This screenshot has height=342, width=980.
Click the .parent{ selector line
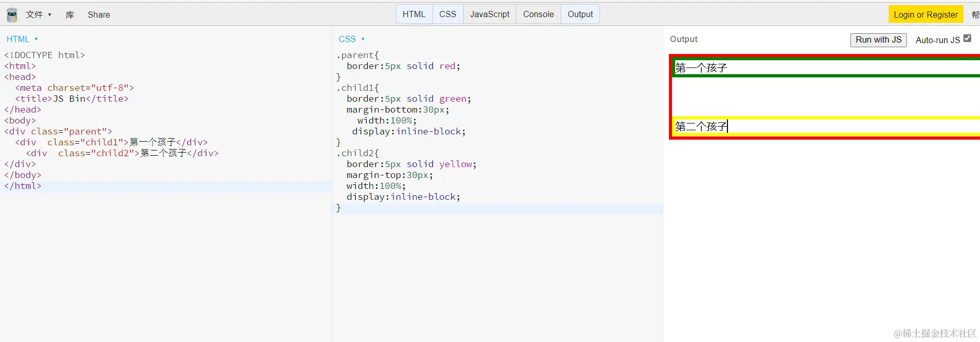pyautogui.click(x=358, y=55)
